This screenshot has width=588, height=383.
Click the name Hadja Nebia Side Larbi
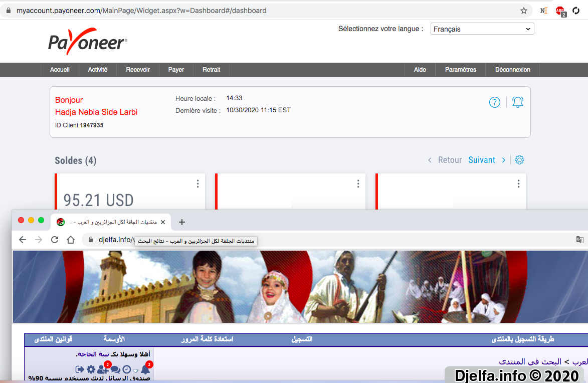pos(96,112)
